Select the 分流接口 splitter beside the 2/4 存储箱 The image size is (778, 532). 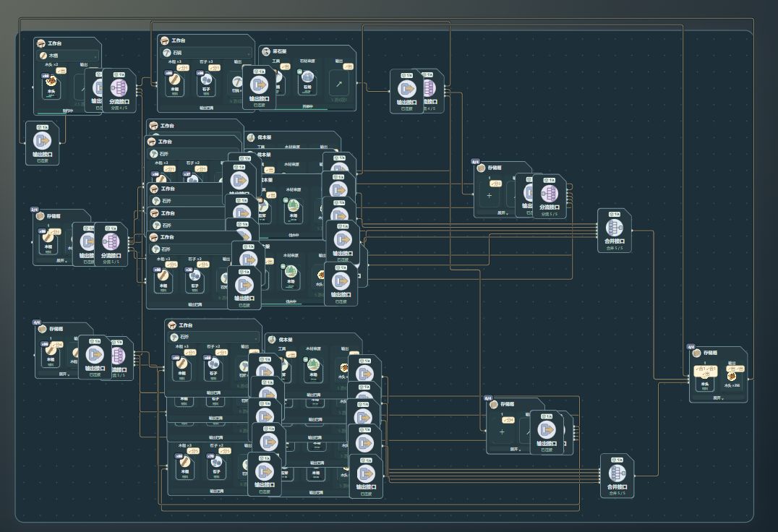(x=111, y=244)
